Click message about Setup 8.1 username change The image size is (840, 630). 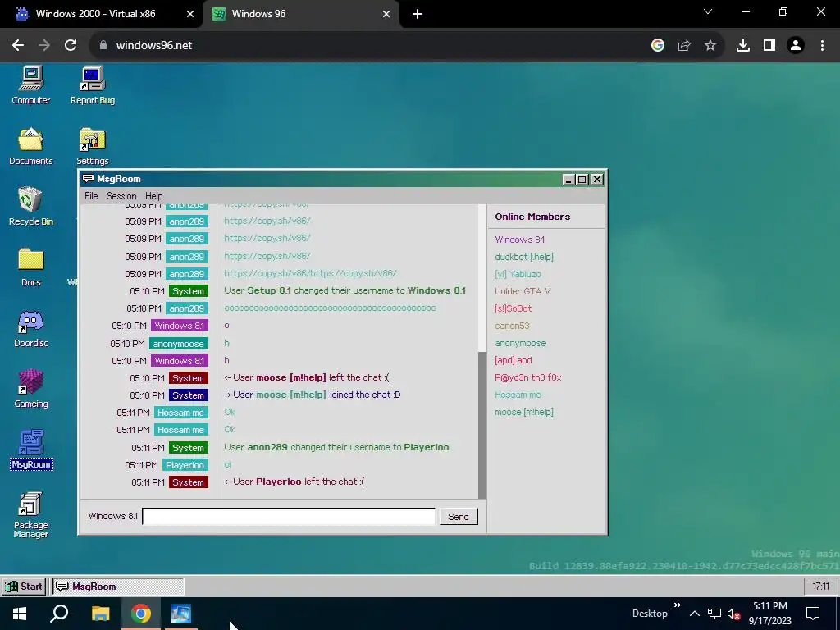coord(345,290)
